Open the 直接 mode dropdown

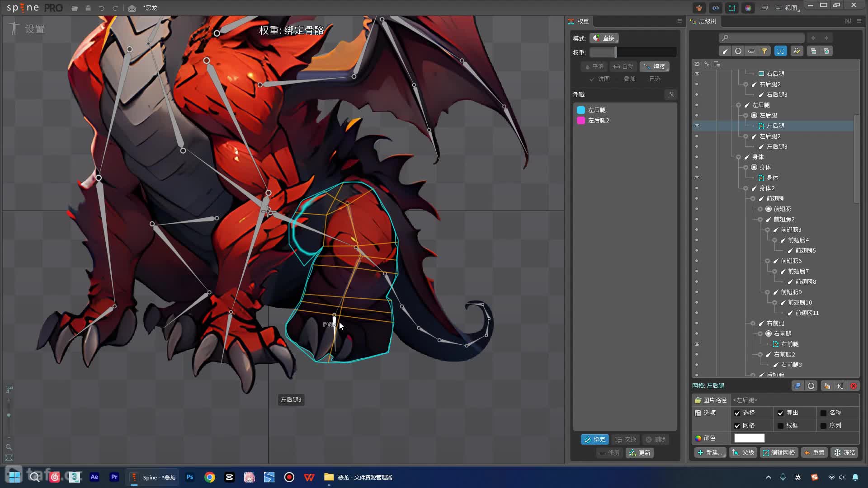604,38
